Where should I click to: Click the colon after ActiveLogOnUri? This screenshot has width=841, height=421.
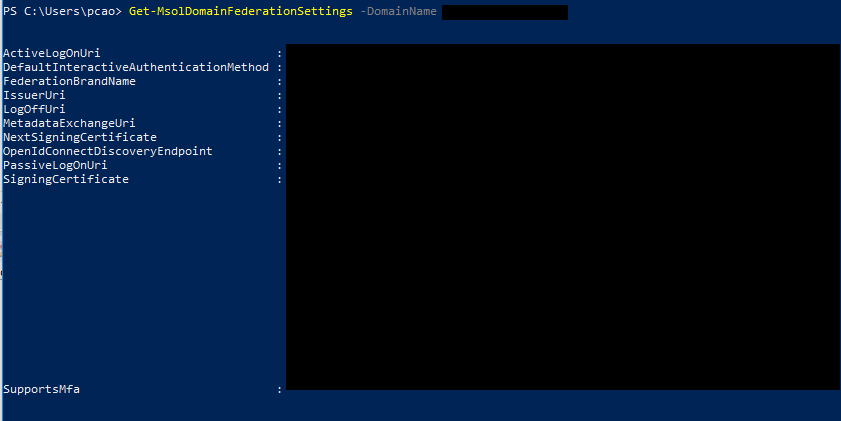279,53
